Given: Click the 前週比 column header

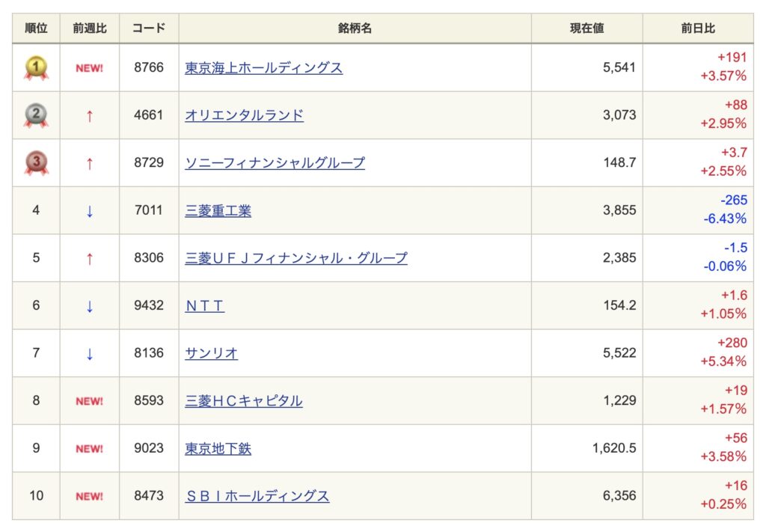Looking at the screenshot, I should click(x=90, y=28).
